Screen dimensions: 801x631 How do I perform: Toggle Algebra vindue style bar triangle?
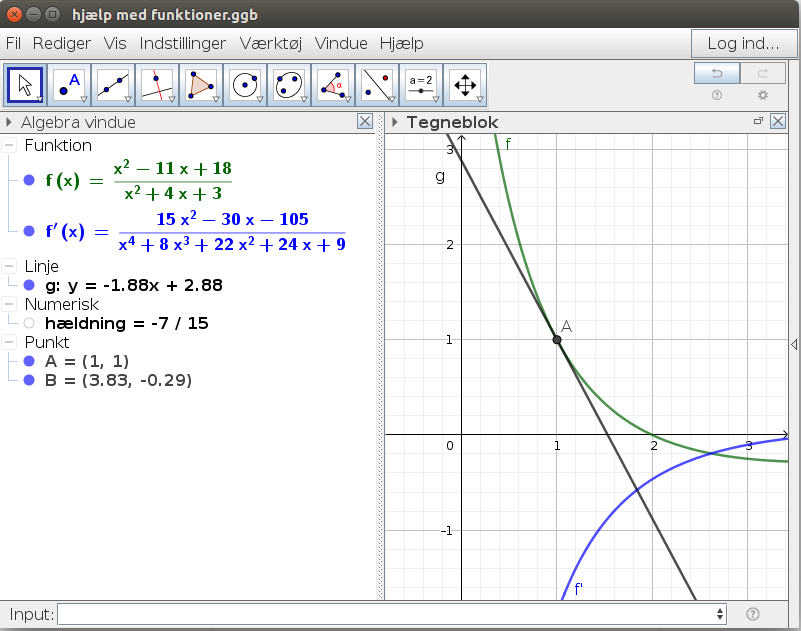coord(8,122)
